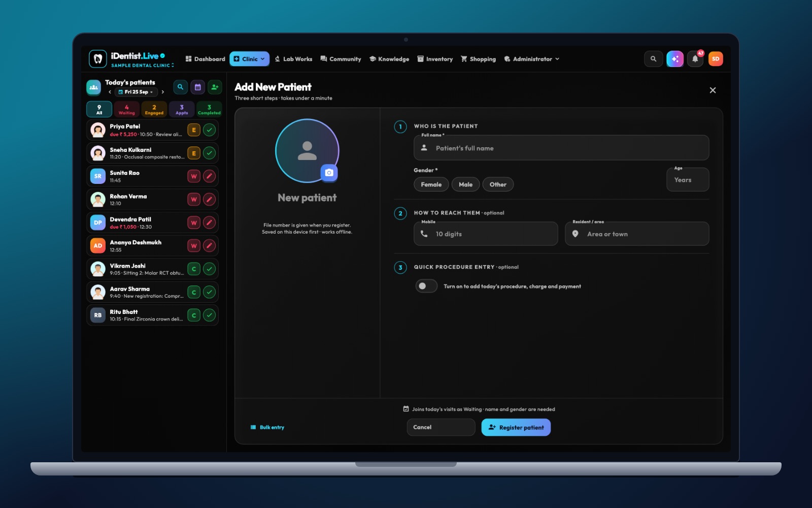Click the C status badge for Vikram Joshi
The image size is (812, 508).
tap(194, 269)
